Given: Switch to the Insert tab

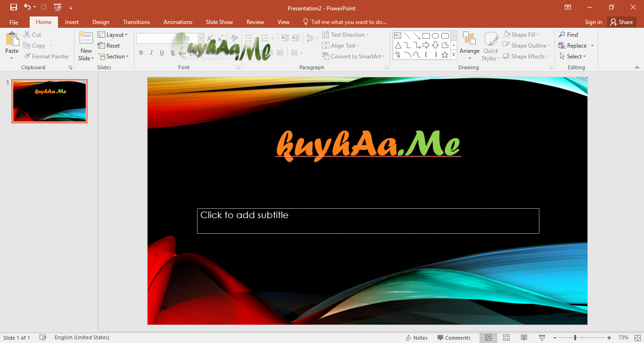Looking at the screenshot, I should tap(72, 22).
